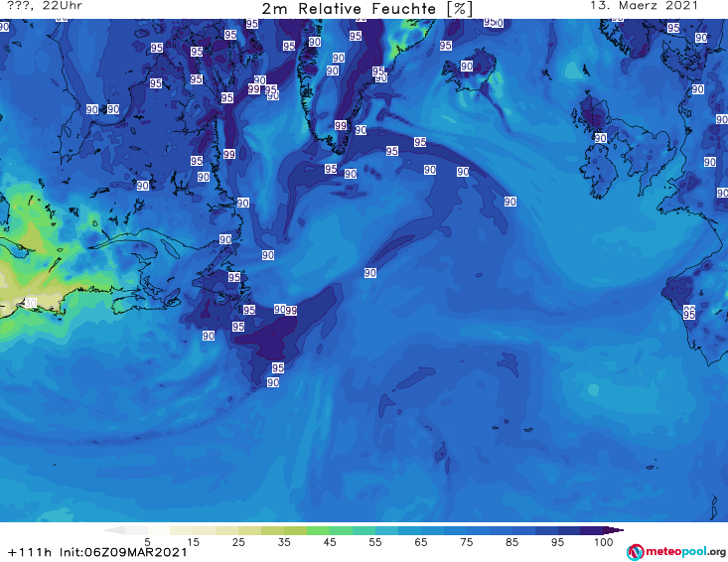Click the '65' tick on the color scale
Screen dimensions: 728x562
coord(421,542)
